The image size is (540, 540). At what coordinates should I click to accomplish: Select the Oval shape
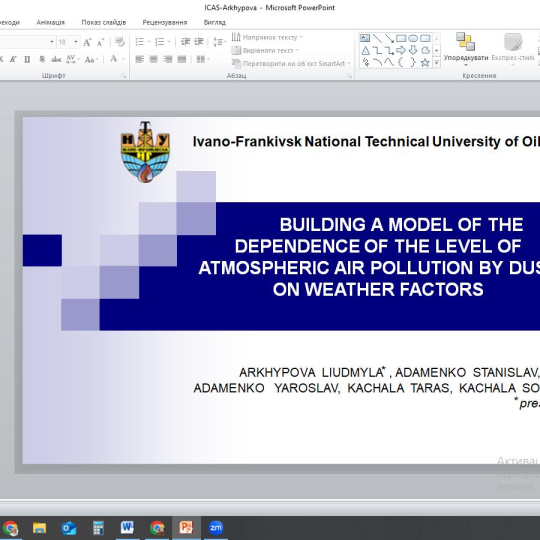point(413,38)
